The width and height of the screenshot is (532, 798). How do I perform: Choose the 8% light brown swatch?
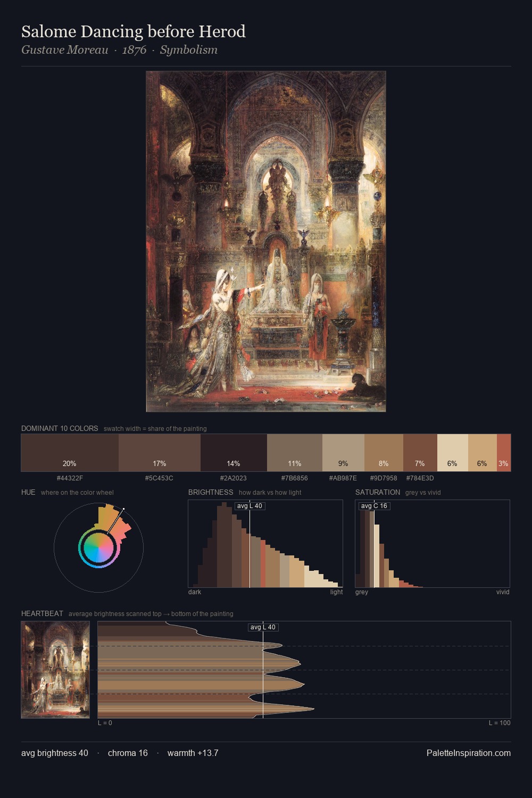pos(384,453)
